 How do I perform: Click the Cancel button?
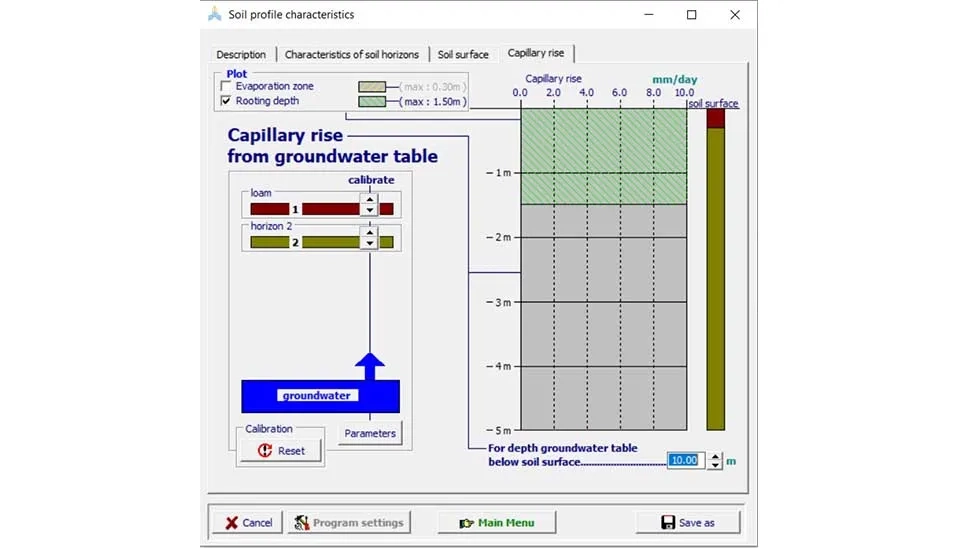pyautogui.click(x=247, y=523)
